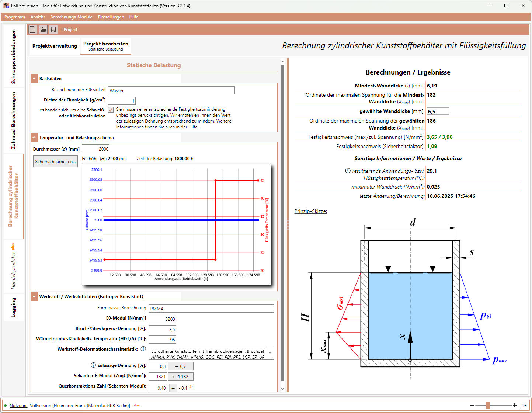Click the Bezeichnung der Flüssigkeit field
The width and height of the screenshot is (532, 413).
click(x=171, y=90)
